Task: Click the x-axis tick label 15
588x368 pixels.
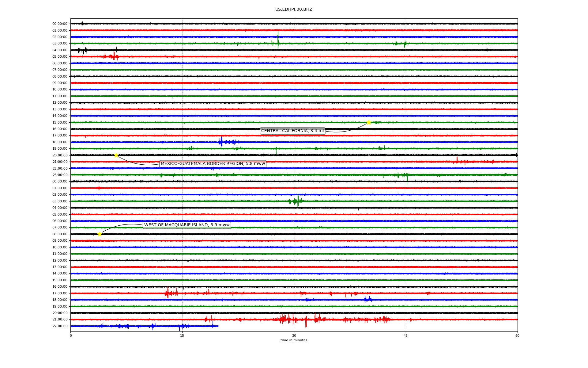Action: pos(182,335)
